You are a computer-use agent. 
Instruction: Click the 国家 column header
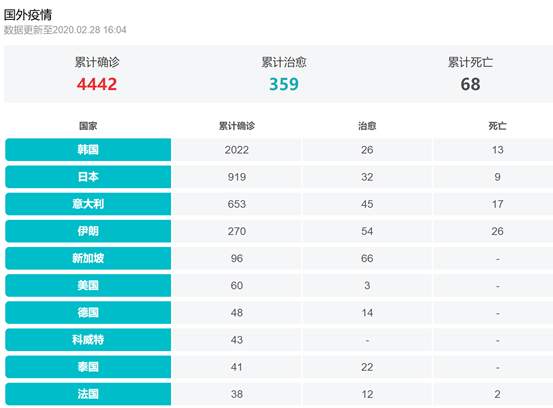coord(88,126)
